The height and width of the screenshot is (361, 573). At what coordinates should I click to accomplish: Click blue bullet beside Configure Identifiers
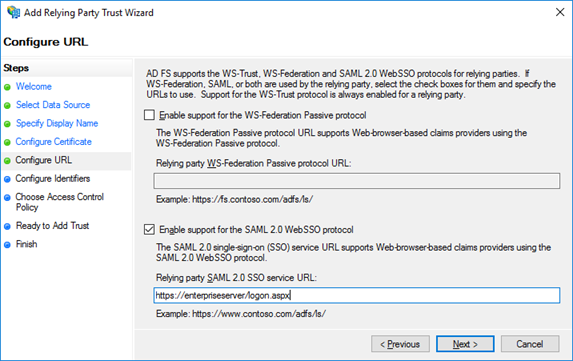pyautogui.click(x=7, y=179)
